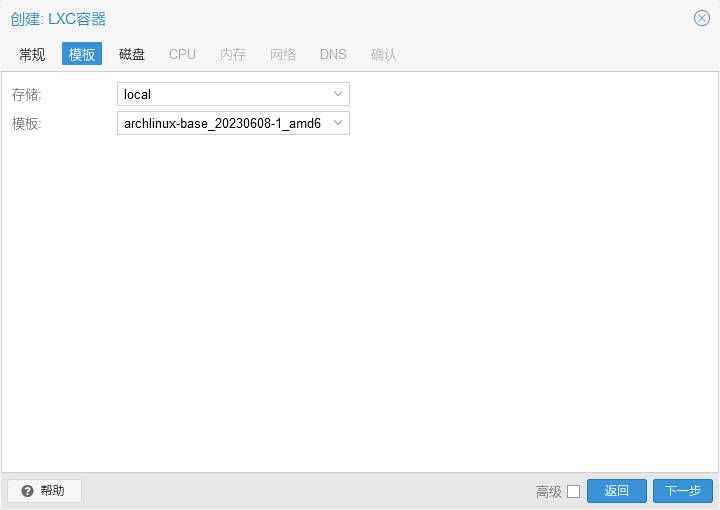This screenshot has height=510, width=720.
Task: Select the 模板 tab
Action: tap(82, 54)
